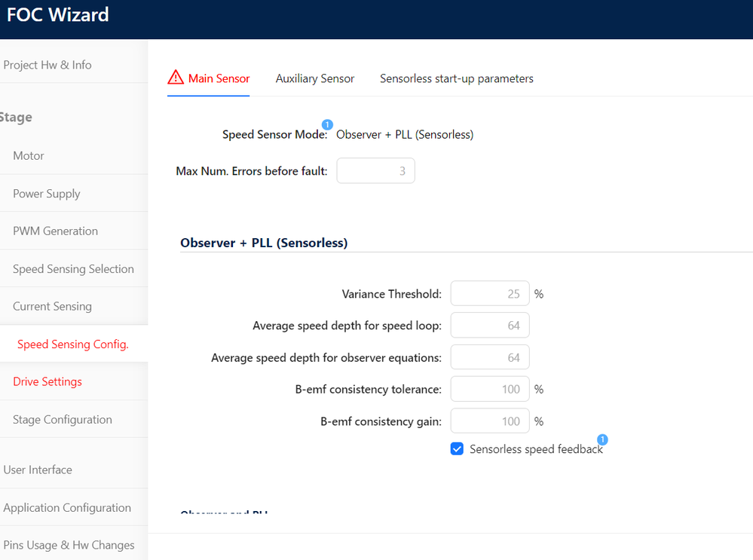Open the Sensorless start-up parameters tab
The width and height of the screenshot is (753, 560).
point(457,78)
